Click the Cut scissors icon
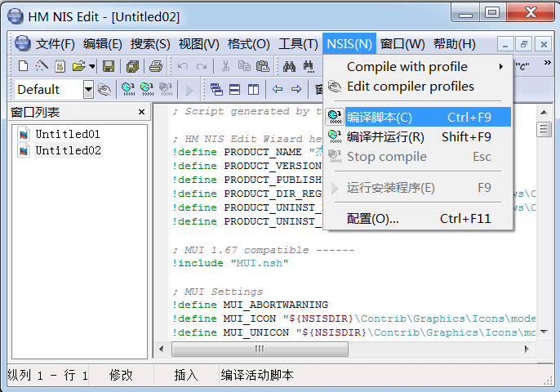Viewport: 560px width, 392px height. coord(225,66)
